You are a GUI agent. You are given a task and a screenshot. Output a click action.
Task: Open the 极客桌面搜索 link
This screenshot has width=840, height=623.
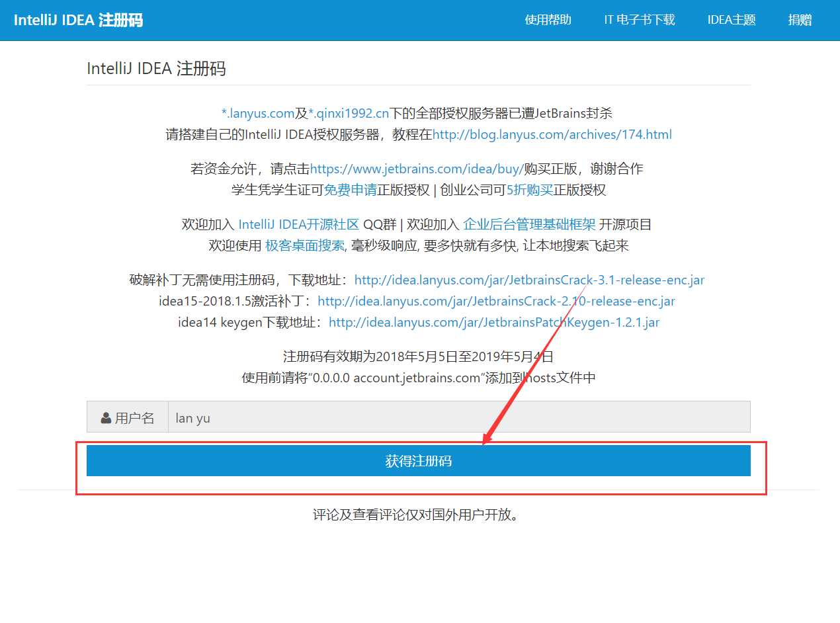[x=305, y=245]
